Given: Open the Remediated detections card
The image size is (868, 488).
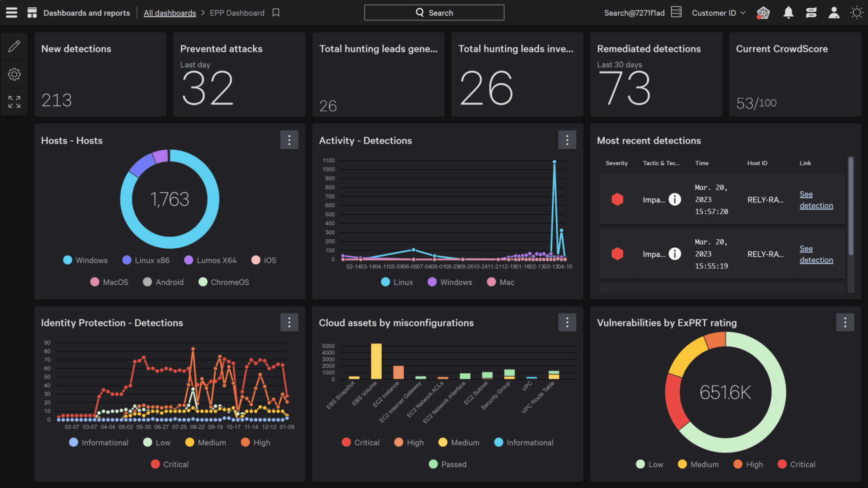Looking at the screenshot, I should point(656,75).
